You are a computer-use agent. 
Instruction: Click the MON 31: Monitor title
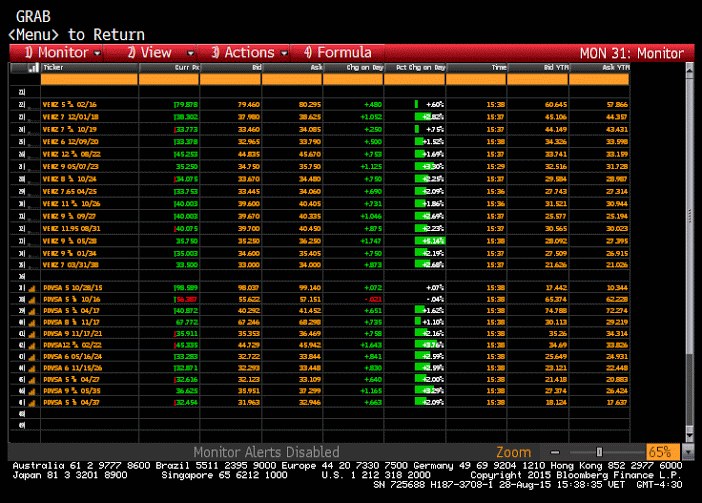632,53
